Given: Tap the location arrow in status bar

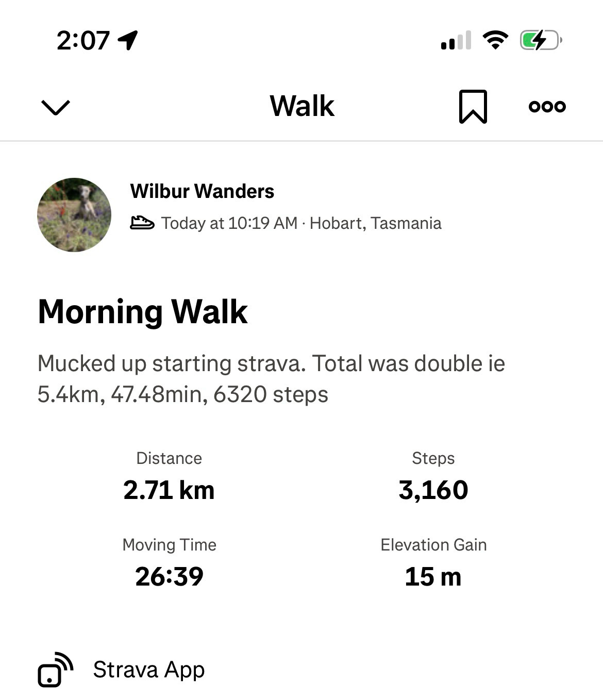Looking at the screenshot, I should pos(128,40).
